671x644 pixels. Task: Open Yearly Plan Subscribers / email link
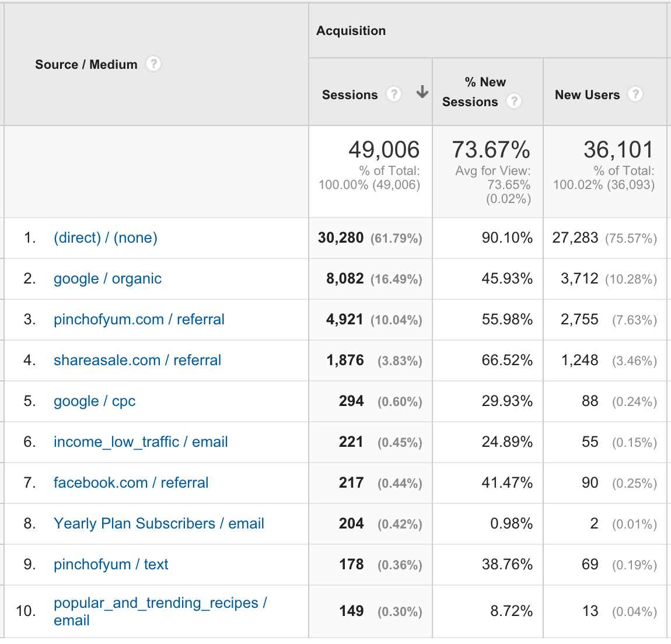[159, 524]
